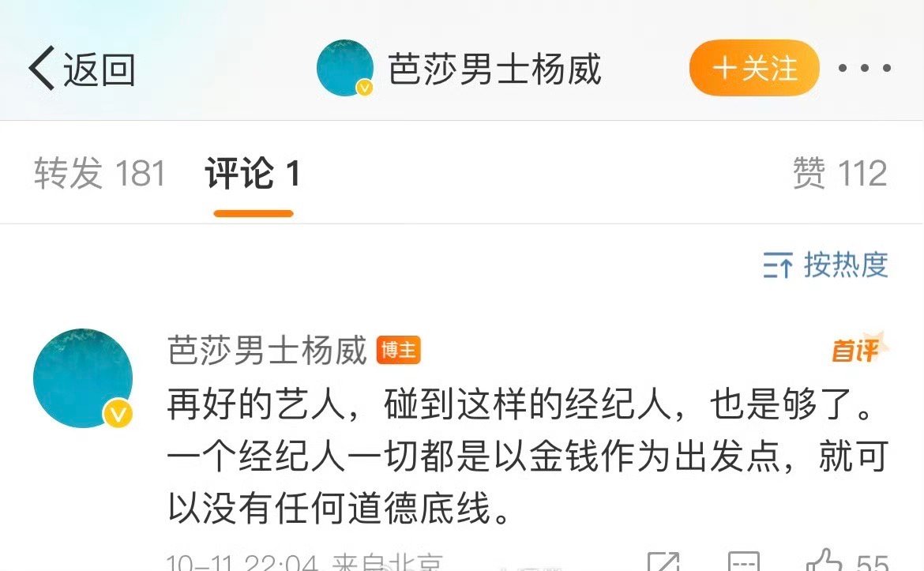This screenshot has height=571, width=924.
Task: Tap the reply speech-bubble icon on the comment
Action: [743, 562]
